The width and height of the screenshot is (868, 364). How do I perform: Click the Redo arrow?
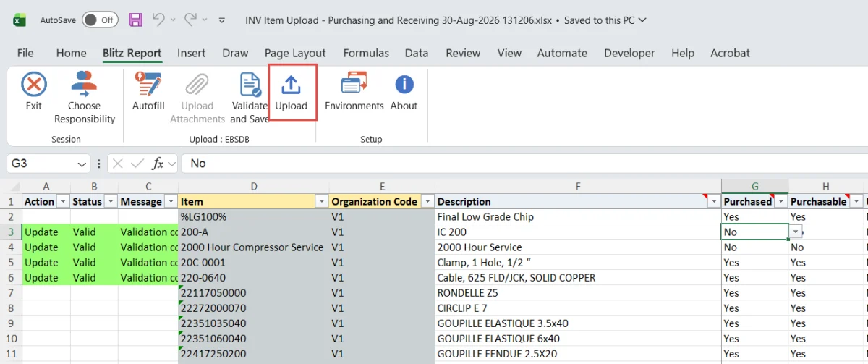pos(191,20)
